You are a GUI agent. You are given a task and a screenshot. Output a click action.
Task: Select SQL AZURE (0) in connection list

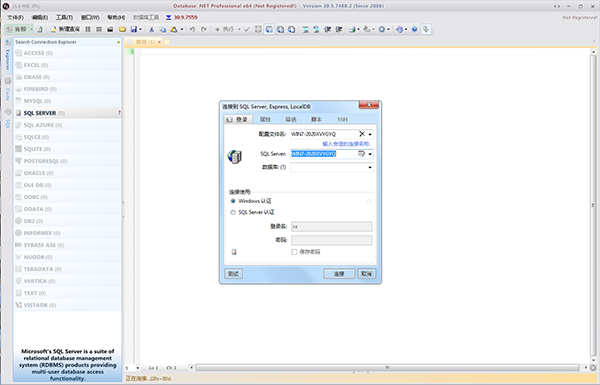pos(67,125)
